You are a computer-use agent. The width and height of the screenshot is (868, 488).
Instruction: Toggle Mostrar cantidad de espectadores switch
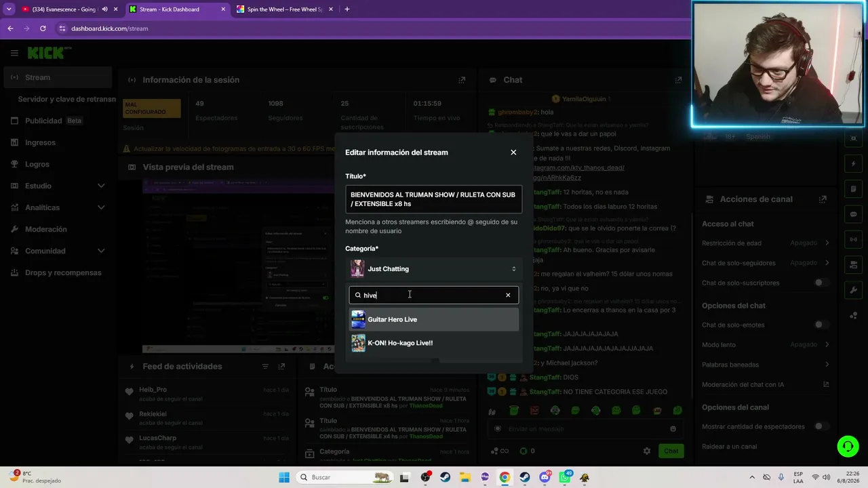(822, 426)
